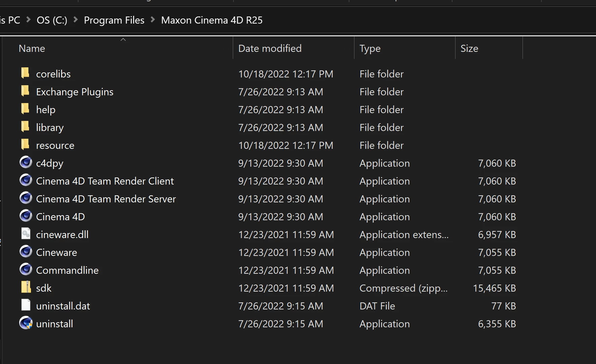Click the 77 KB size value
Viewport: 596px width, 364px height.
[x=504, y=306]
